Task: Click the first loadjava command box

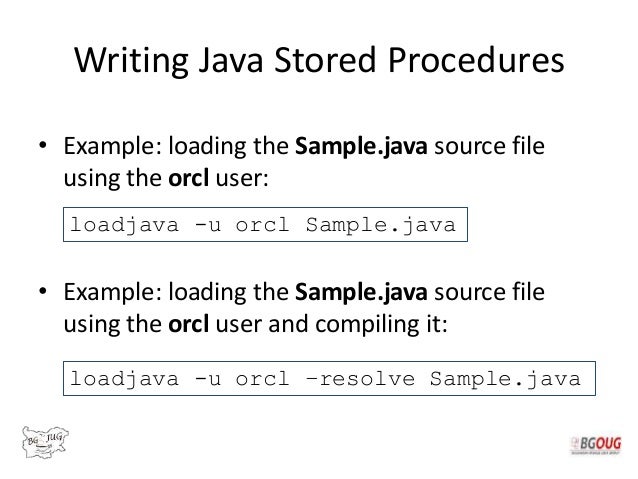Action: pyautogui.click(x=265, y=225)
